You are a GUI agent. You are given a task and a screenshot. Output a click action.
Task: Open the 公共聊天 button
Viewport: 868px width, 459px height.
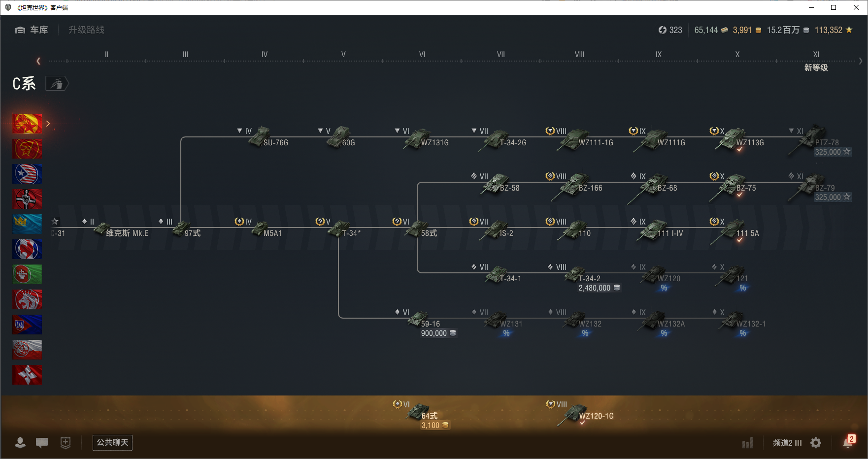(x=112, y=443)
